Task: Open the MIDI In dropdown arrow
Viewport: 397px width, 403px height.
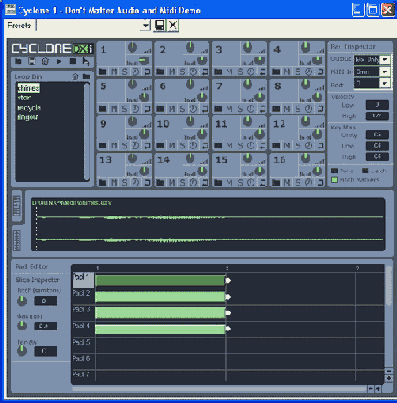Action: (385, 72)
